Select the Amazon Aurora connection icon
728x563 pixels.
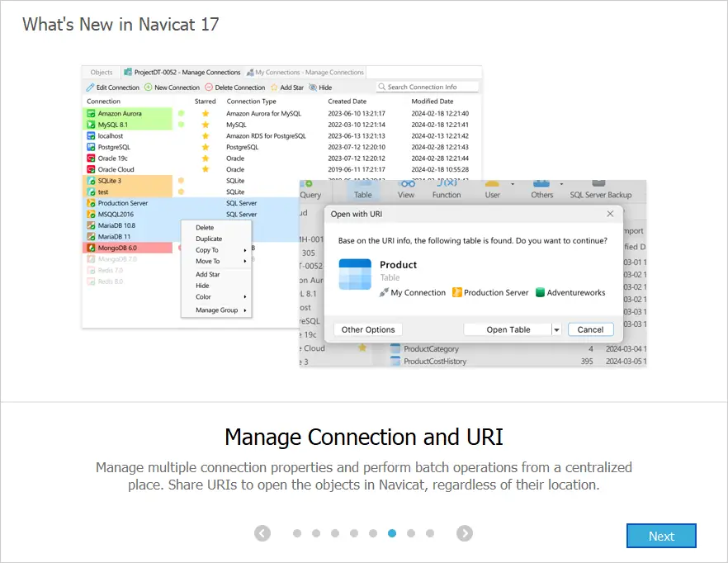[x=91, y=113]
